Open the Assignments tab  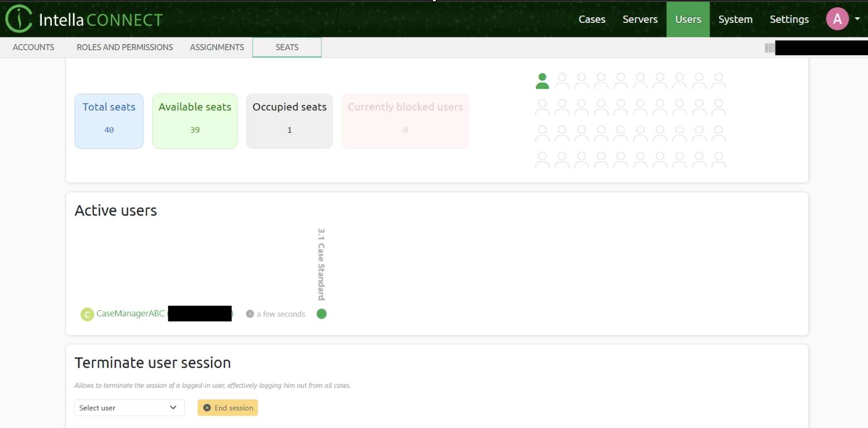click(217, 47)
